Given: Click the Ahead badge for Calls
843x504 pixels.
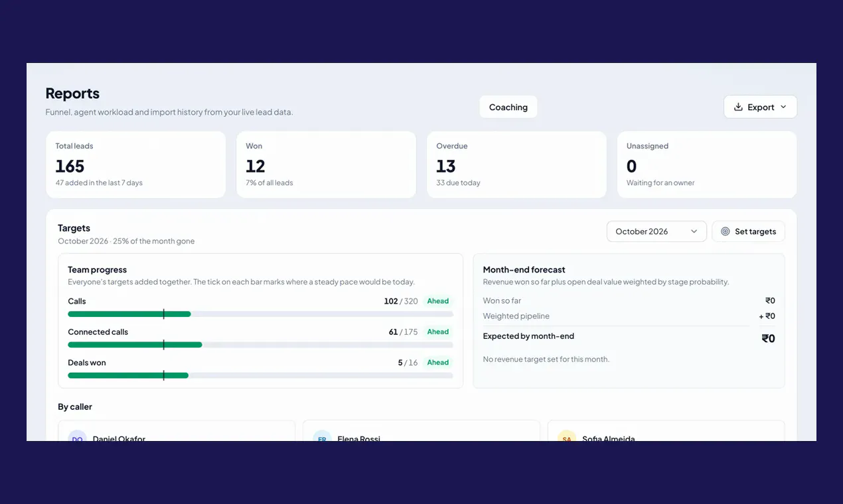Looking at the screenshot, I should pyautogui.click(x=438, y=301).
